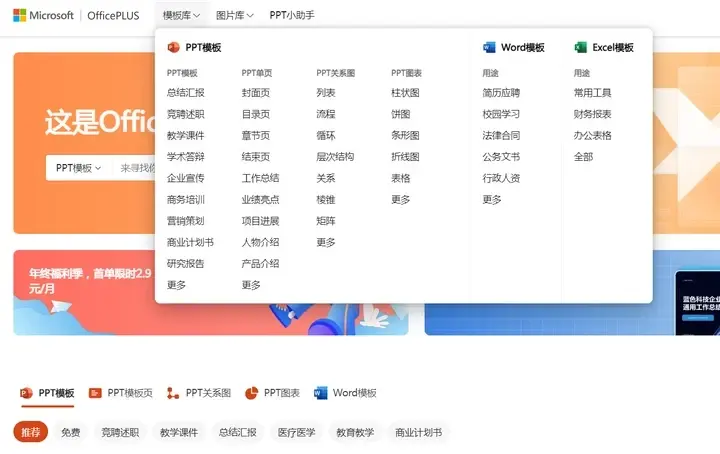
Task: Open 矩阵 relationship diagram category
Action: [326, 221]
